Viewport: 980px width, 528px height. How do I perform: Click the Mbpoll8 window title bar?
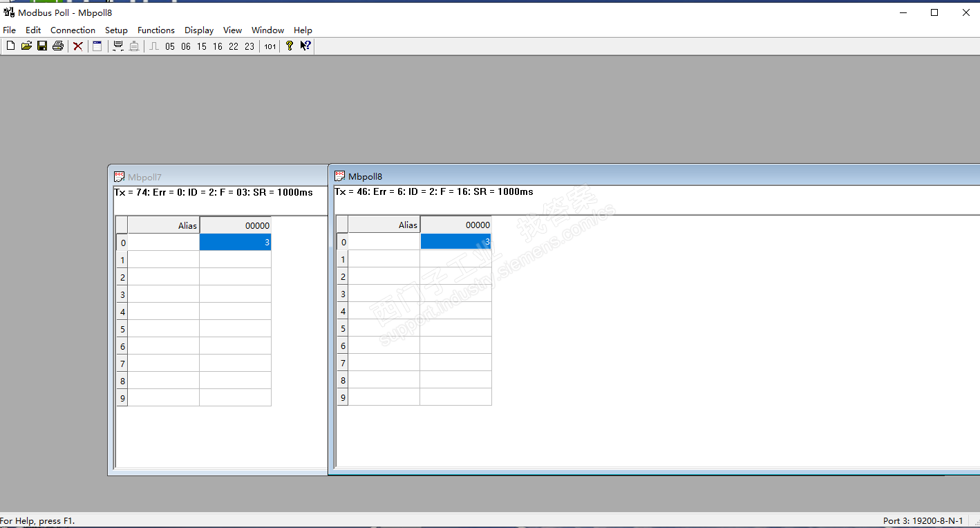click(x=655, y=176)
